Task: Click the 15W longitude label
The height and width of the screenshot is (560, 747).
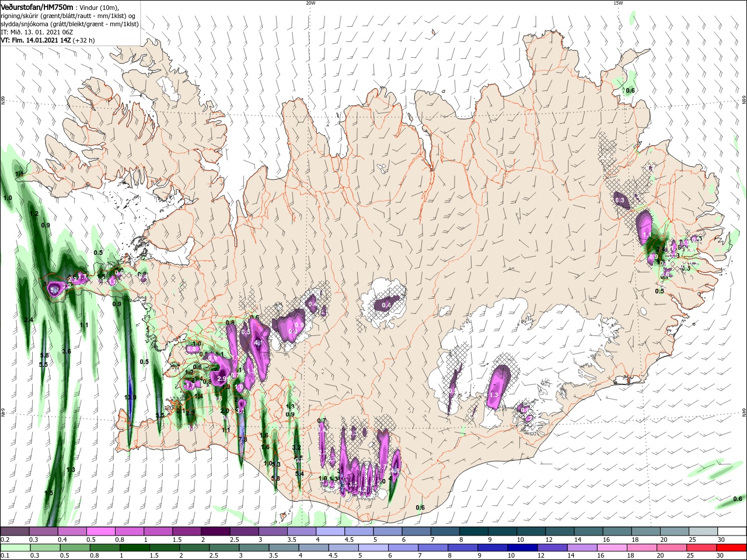Action: (617, 3)
